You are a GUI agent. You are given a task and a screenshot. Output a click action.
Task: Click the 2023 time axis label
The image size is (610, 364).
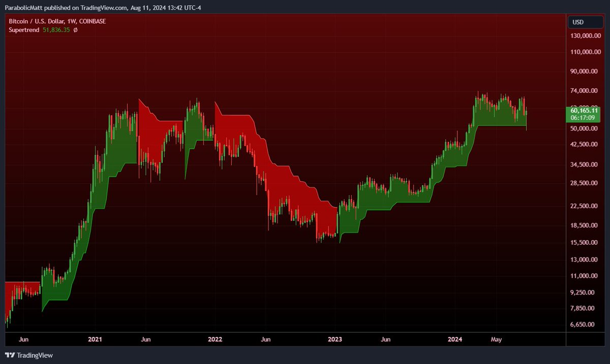[x=335, y=339]
